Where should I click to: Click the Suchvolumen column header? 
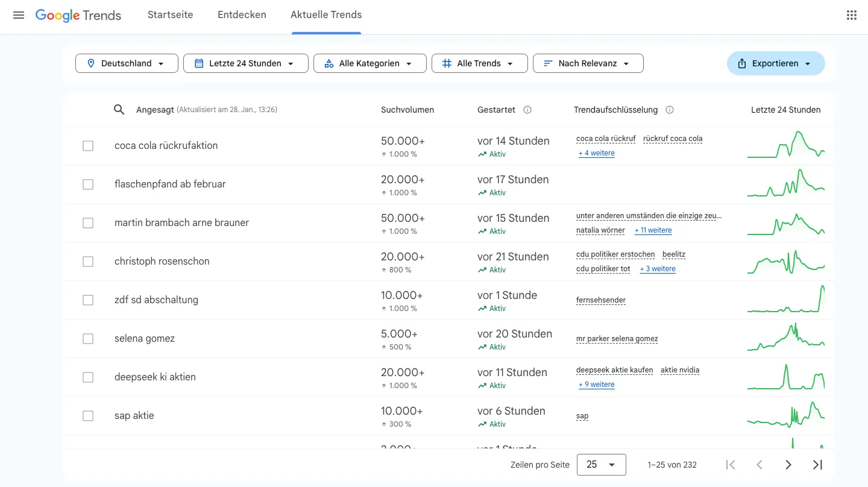coord(407,110)
